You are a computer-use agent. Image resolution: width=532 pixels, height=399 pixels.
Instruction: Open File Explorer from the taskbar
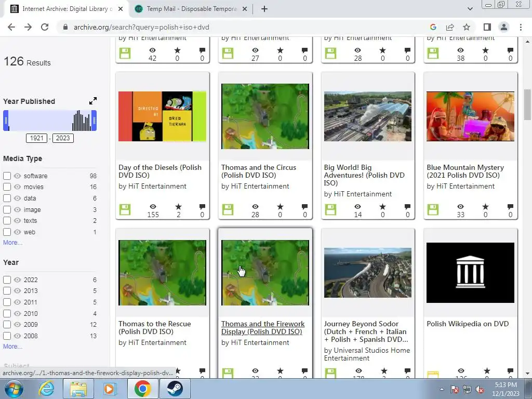point(78,389)
